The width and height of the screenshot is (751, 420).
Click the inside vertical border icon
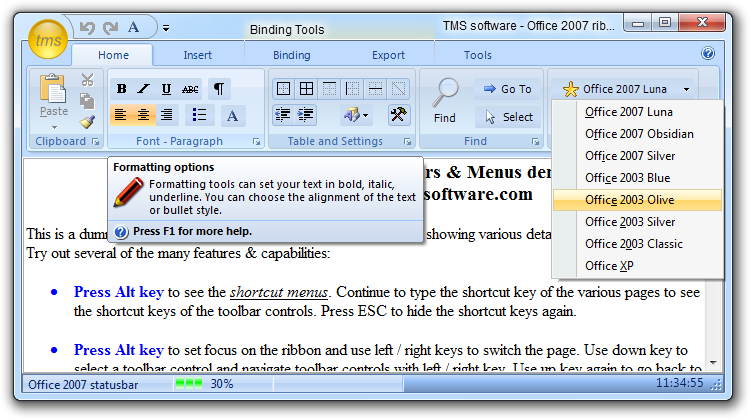[353, 89]
